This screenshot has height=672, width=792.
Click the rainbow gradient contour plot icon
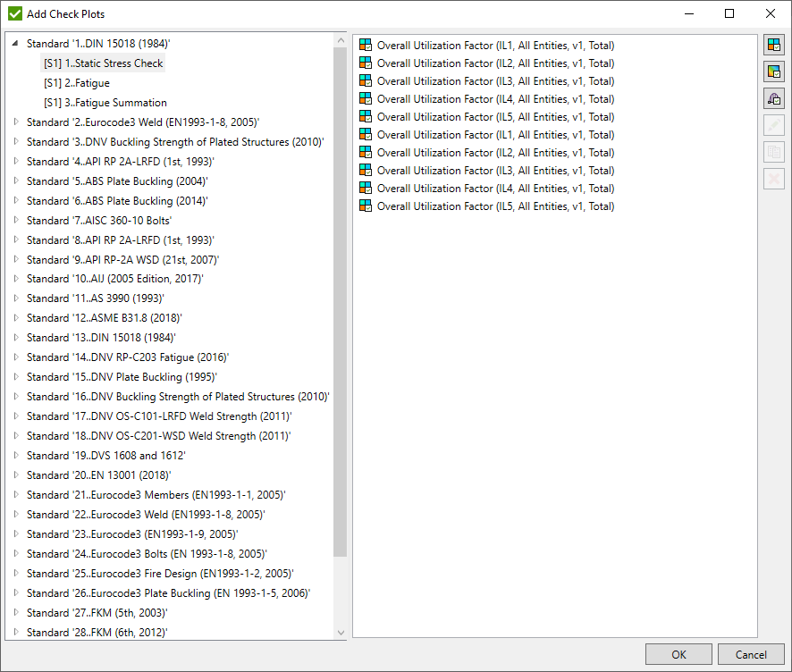coord(773,71)
